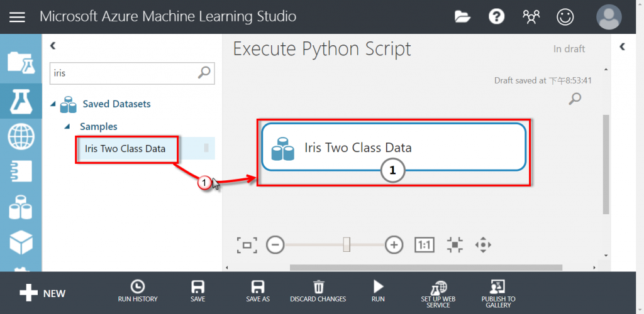Click the Samples label

[x=99, y=126]
